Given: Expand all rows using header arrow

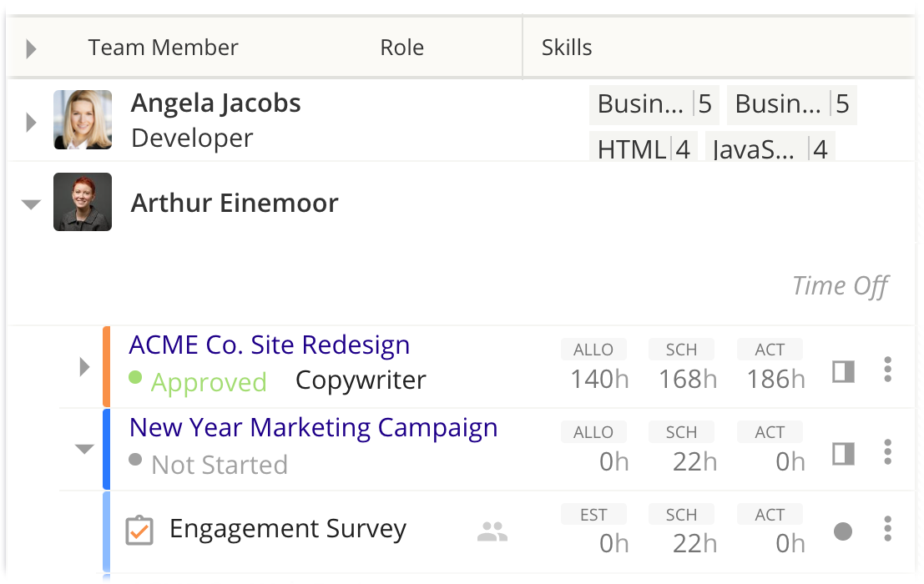Looking at the screenshot, I should pyautogui.click(x=32, y=49).
